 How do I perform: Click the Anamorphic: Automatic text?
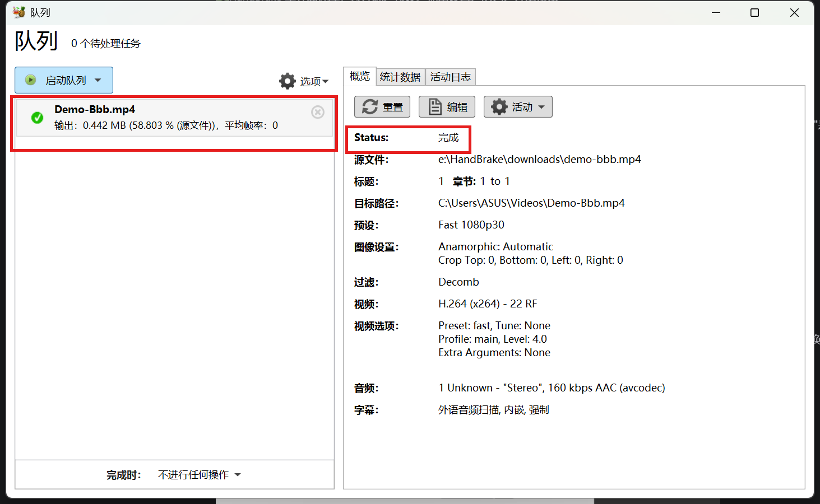495,246
